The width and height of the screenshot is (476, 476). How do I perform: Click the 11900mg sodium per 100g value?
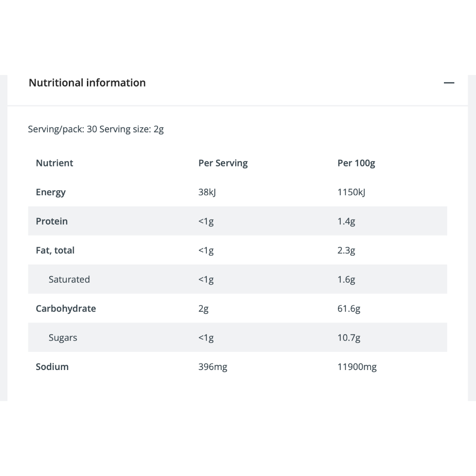coord(357,367)
